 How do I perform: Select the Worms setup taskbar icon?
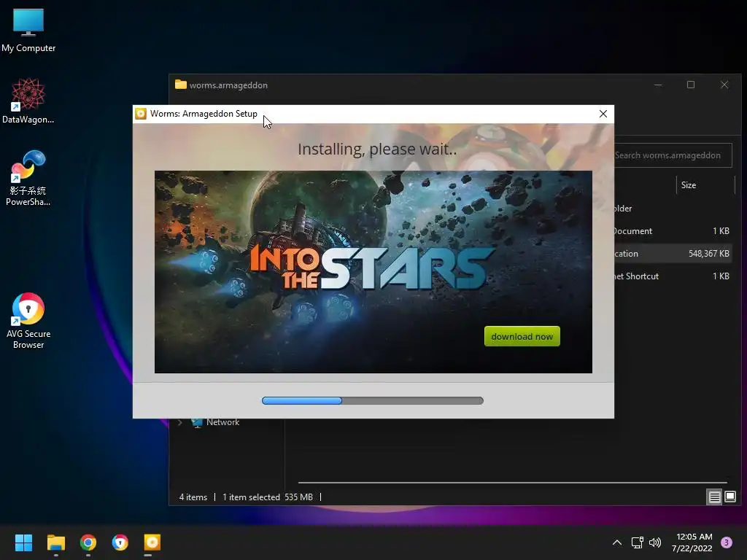152,542
